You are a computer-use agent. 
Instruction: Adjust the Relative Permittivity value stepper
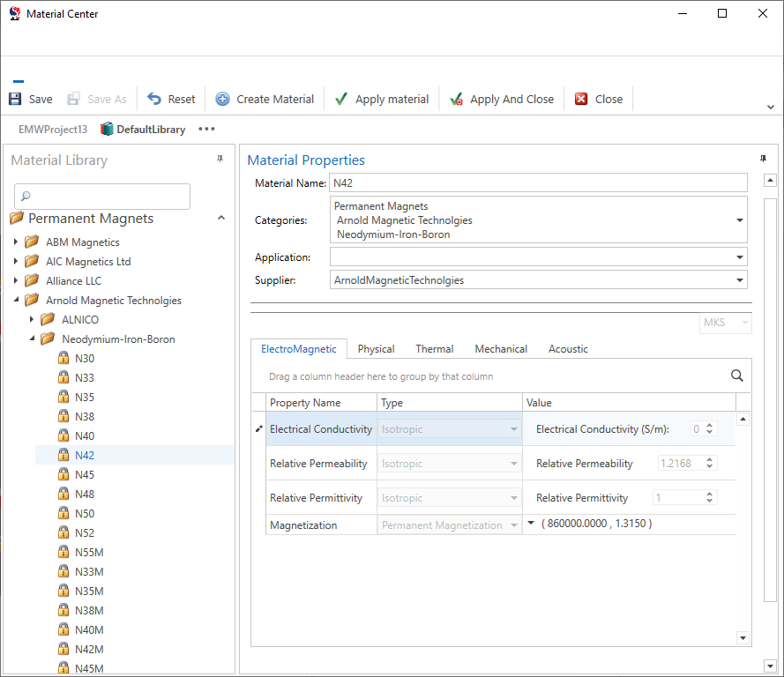[710, 498]
